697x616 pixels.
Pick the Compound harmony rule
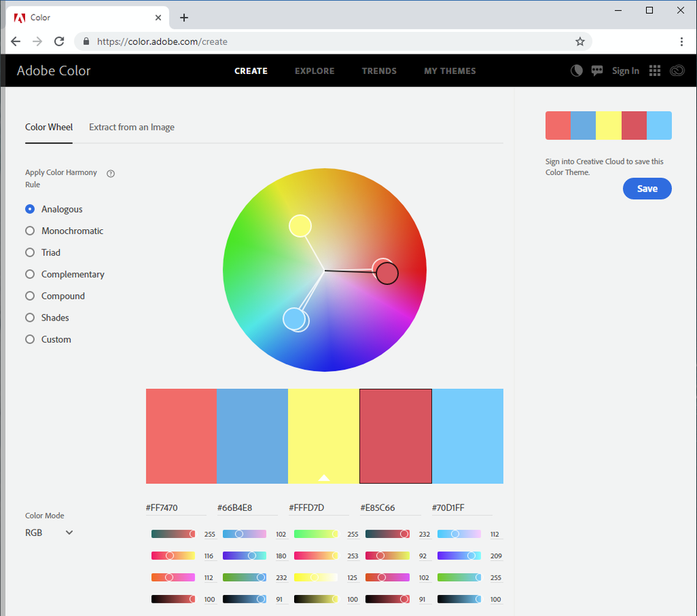point(30,296)
